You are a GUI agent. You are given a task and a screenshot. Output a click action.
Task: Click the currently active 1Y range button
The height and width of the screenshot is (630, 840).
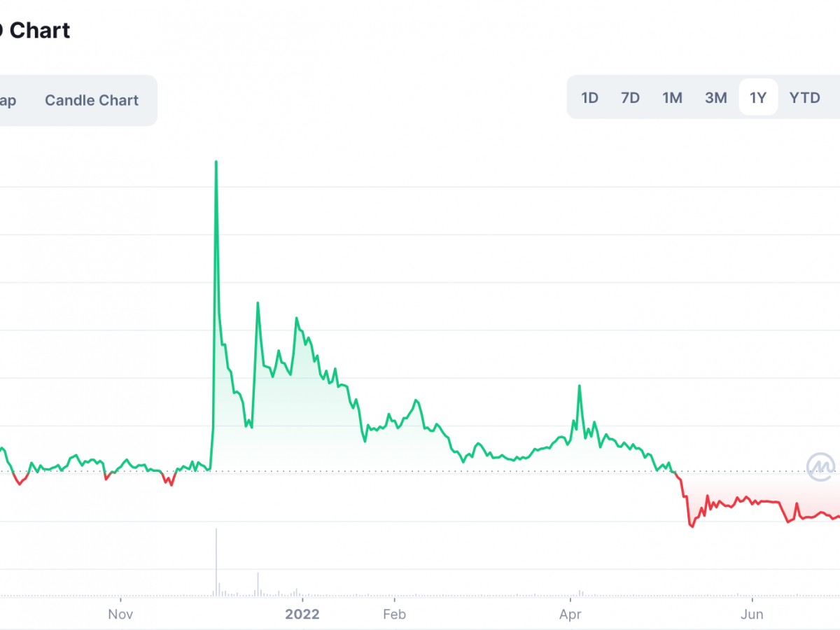(758, 98)
